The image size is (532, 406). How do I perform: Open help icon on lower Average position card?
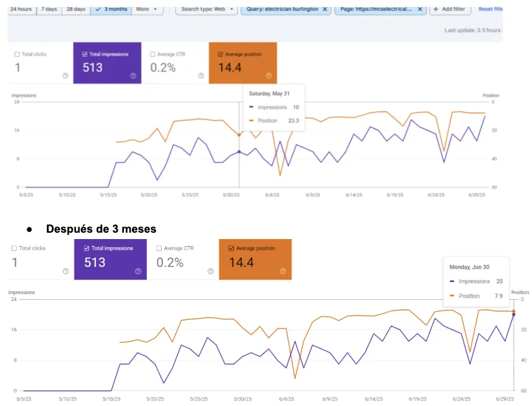(283, 271)
